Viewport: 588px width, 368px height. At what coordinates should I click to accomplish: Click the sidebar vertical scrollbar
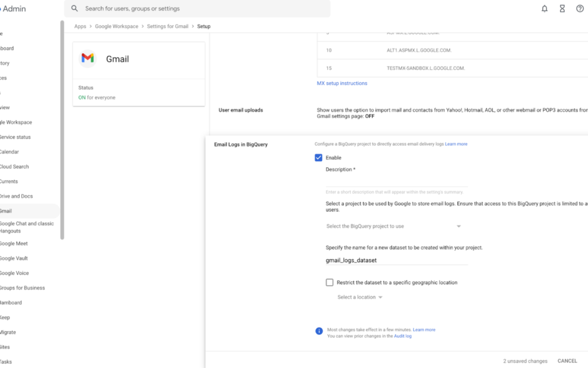[x=62, y=130]
